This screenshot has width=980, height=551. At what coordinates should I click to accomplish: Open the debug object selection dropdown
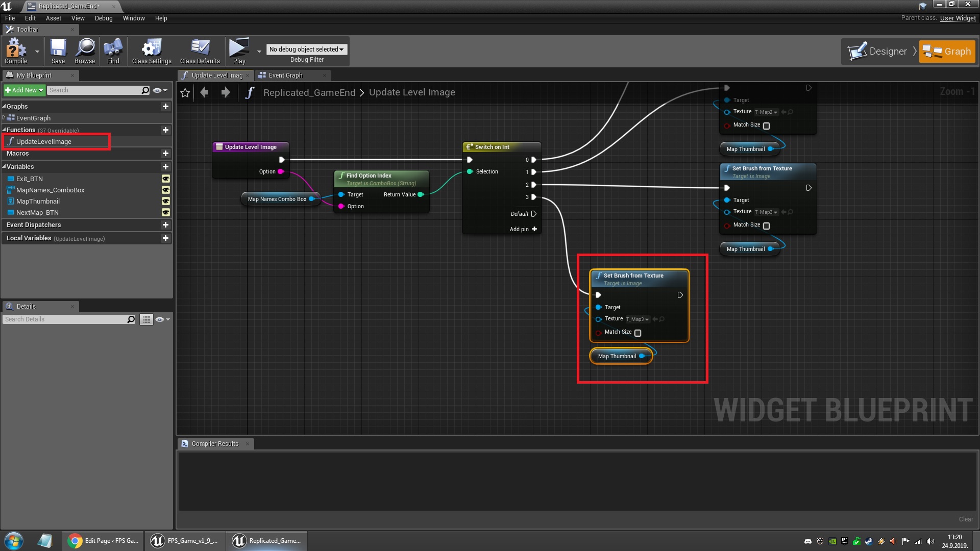(x=306, y=49)
